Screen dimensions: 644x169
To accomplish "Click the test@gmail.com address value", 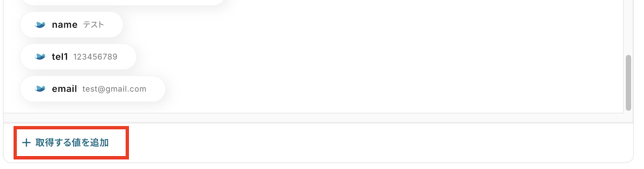I will click(114, 89).
